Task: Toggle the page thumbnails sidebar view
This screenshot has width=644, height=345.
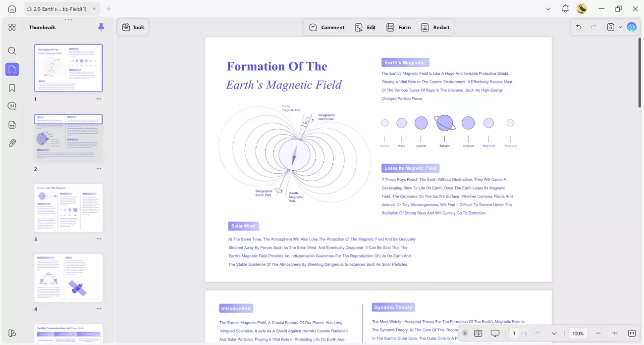Action: pyautogui.click(x=12, y=69)
